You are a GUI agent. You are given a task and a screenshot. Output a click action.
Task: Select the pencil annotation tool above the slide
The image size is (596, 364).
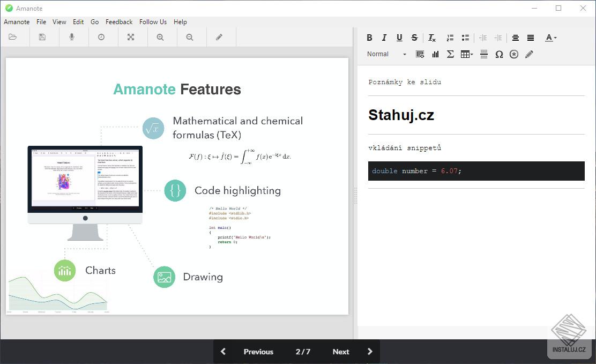(219, 37)
